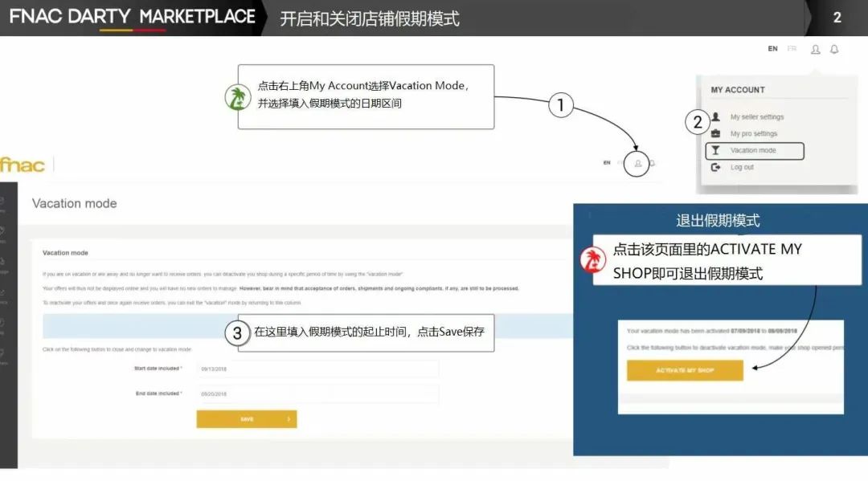
Task: Click the MY ACCOUNT menu header
Action: [x=738, y=90]
